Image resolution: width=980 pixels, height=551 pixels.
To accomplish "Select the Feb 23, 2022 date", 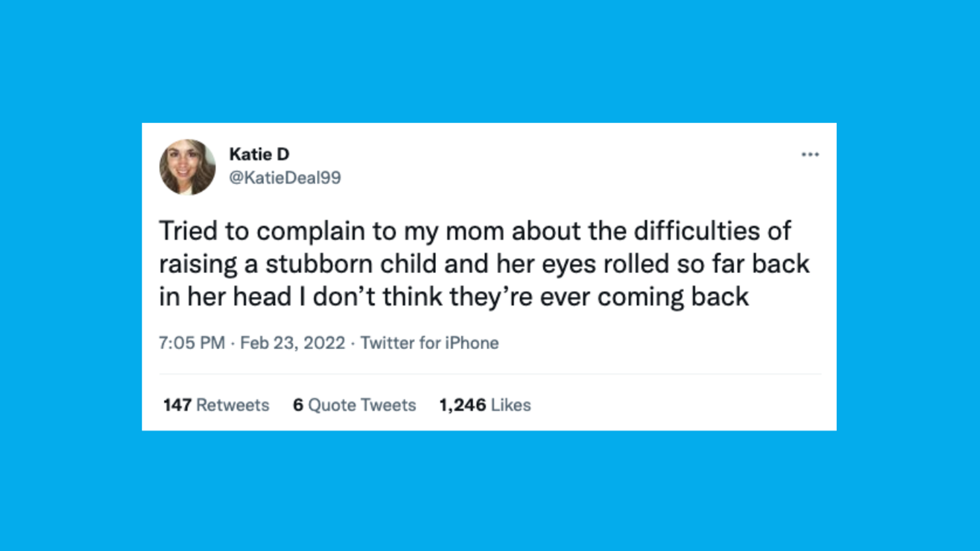I will coord(293,343).
